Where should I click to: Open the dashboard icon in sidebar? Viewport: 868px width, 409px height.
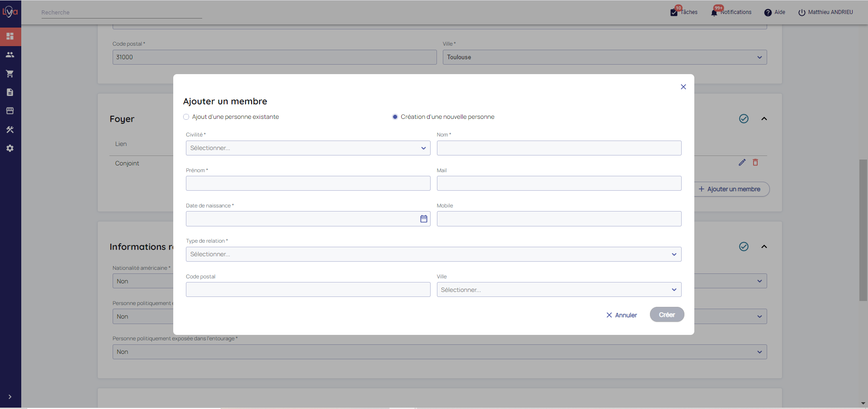pos(10,36)
